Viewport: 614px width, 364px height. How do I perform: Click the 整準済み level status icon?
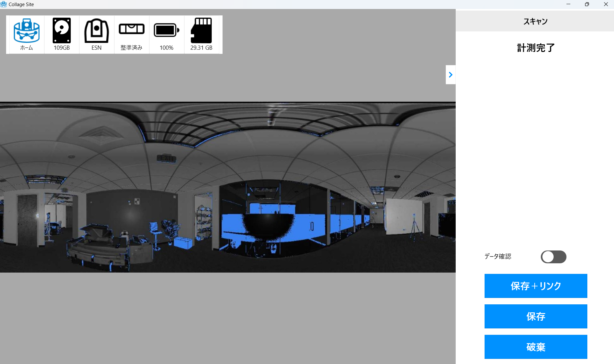pos(132,34)
